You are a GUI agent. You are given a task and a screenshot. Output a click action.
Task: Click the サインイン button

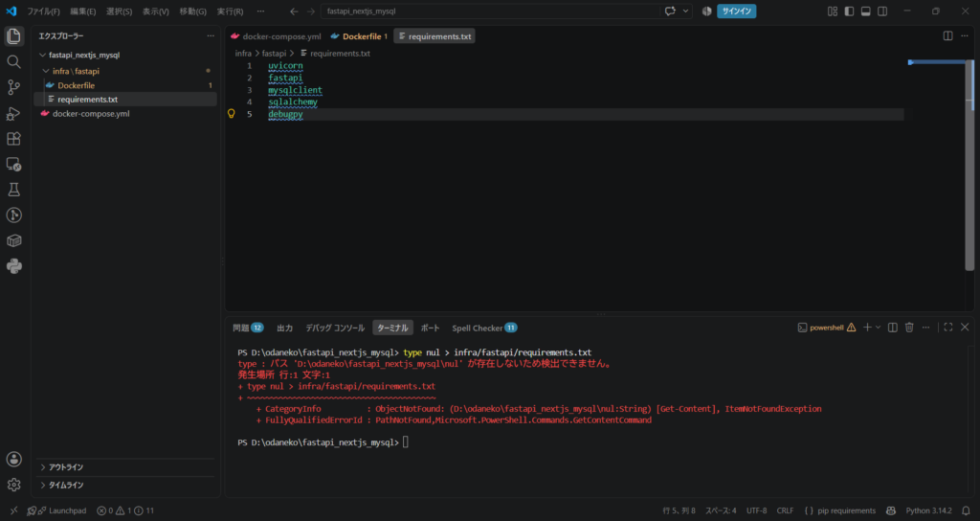(736, 11)
